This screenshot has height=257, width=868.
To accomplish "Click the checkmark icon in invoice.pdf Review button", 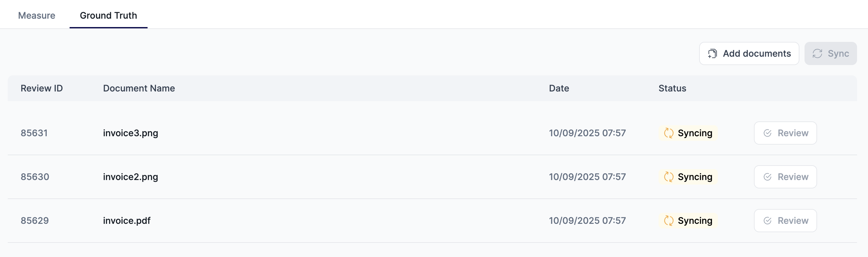I will pos(767,221).
